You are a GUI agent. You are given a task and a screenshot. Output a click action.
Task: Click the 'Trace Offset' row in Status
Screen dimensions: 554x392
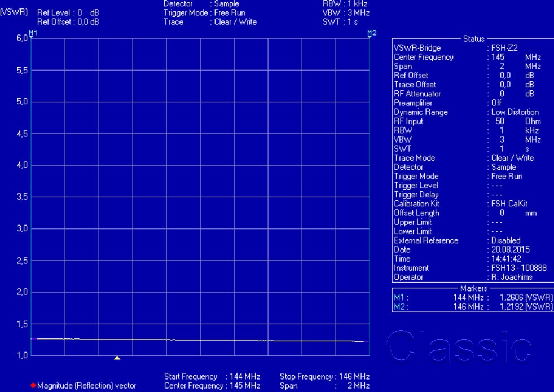(464, 85)
